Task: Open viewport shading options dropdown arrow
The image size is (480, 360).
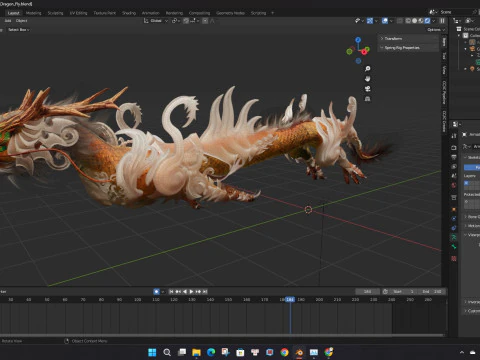Action: tap(434, 21)
